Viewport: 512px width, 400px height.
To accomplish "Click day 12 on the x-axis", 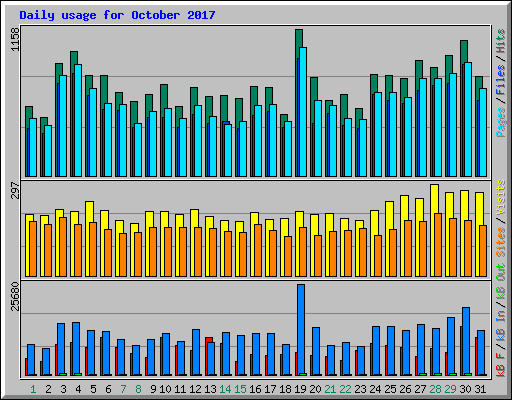I will click(195, 389).
